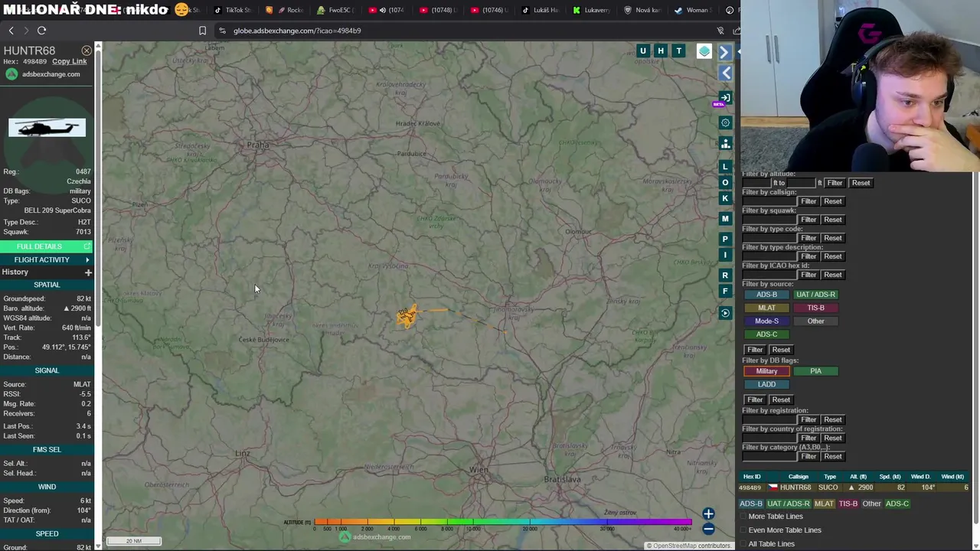Toggle the LADD DB flag filter
Screen dimensions: 980x551
coord(766,384)
